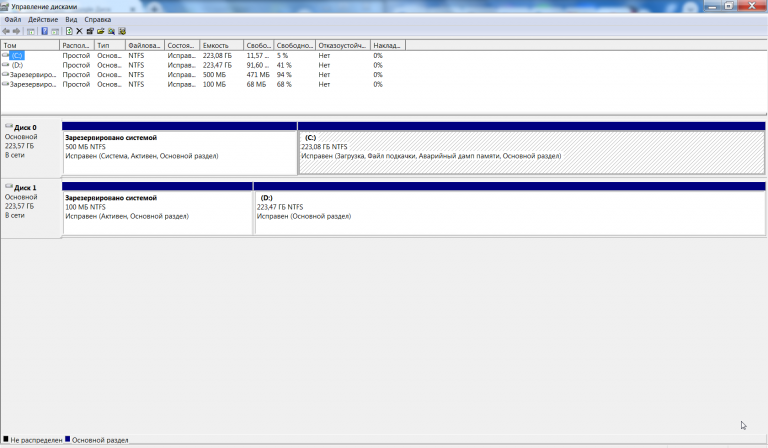Click the Forward arrow toolbar icon
768x448 pixels.
pyautogui.click(x=17, y=31)
